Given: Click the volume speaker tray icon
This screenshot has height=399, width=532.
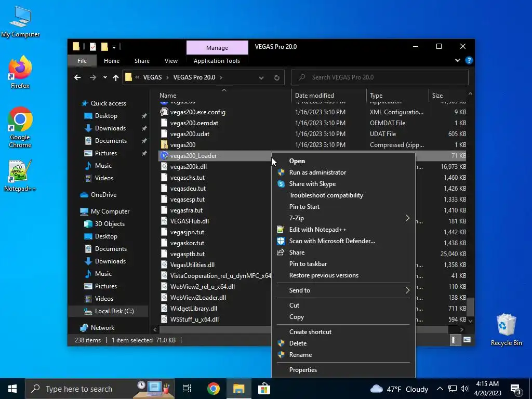Looking at the screenshot, I should [464, 389].
